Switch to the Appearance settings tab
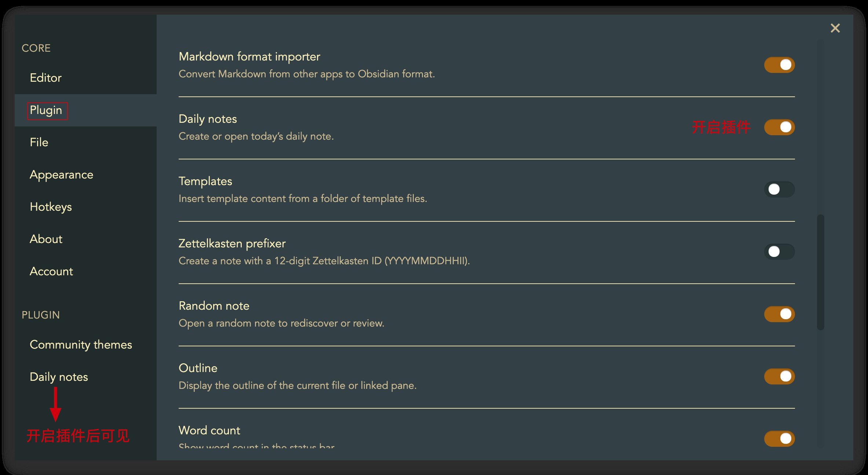 tap(62, 174)
